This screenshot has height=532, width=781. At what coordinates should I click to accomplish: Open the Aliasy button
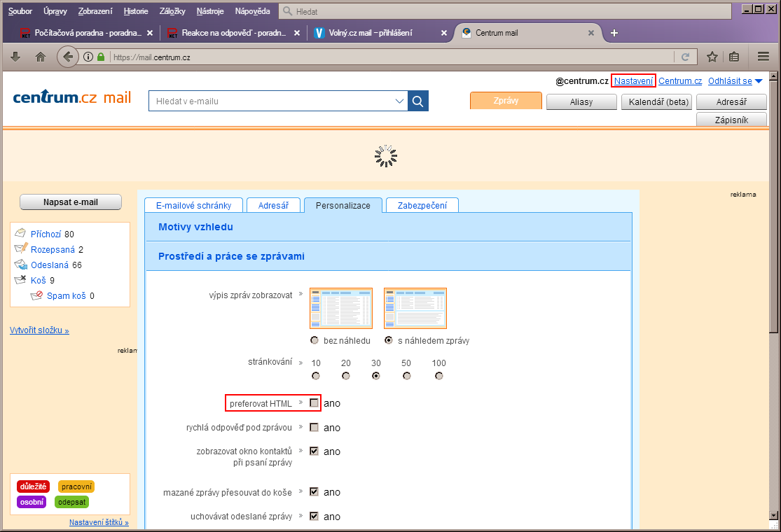coord(581,101)
